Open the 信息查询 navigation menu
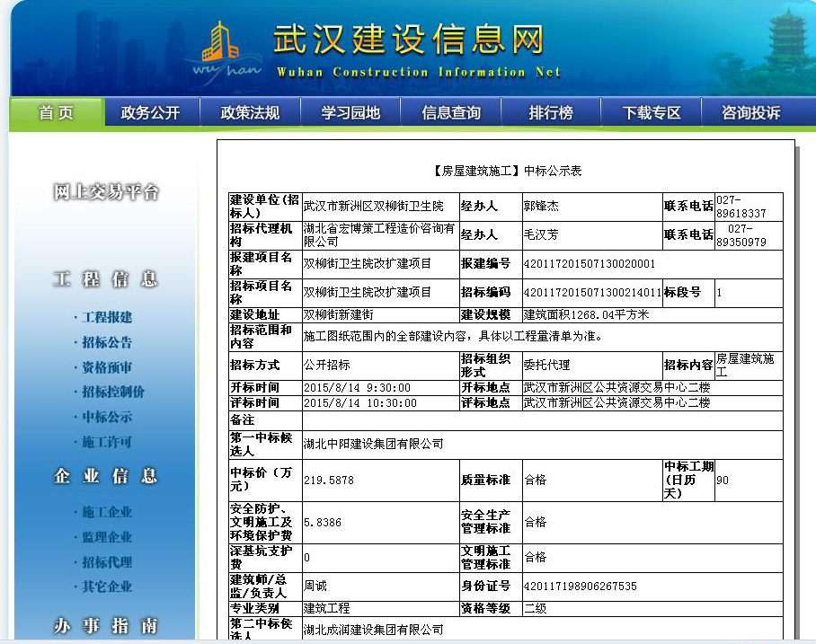The width and height of the screenshot is (816, 644). 451,113
